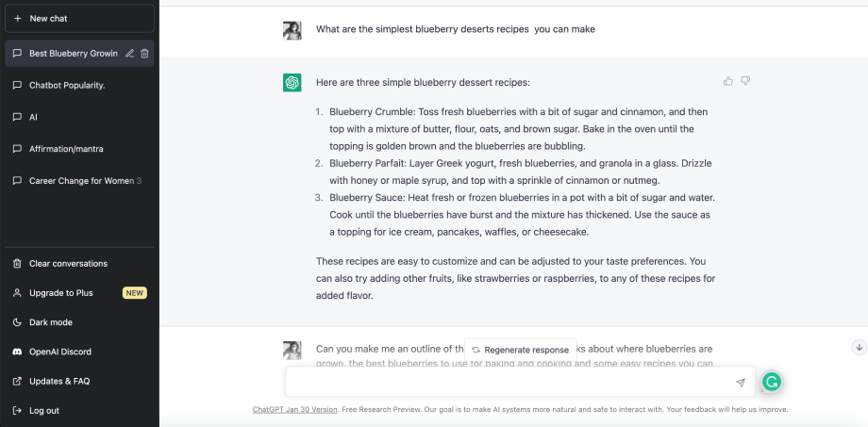This screenshot has height=427, width=868.
Task: Click Regenerate response button
Action: (x=521, y=350)
